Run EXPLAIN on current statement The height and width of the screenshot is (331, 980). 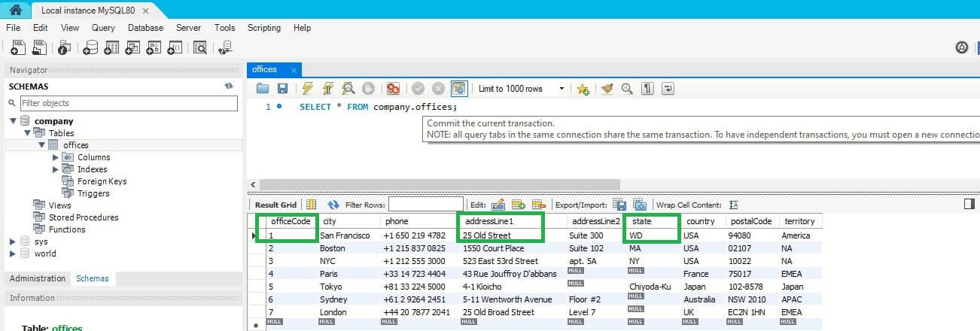pos(348,89)
